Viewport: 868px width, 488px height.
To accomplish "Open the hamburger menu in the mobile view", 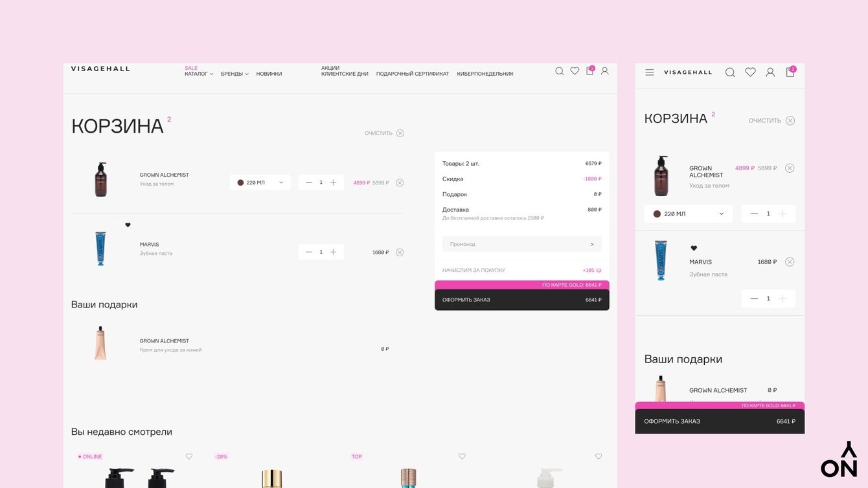I will 650,72.
